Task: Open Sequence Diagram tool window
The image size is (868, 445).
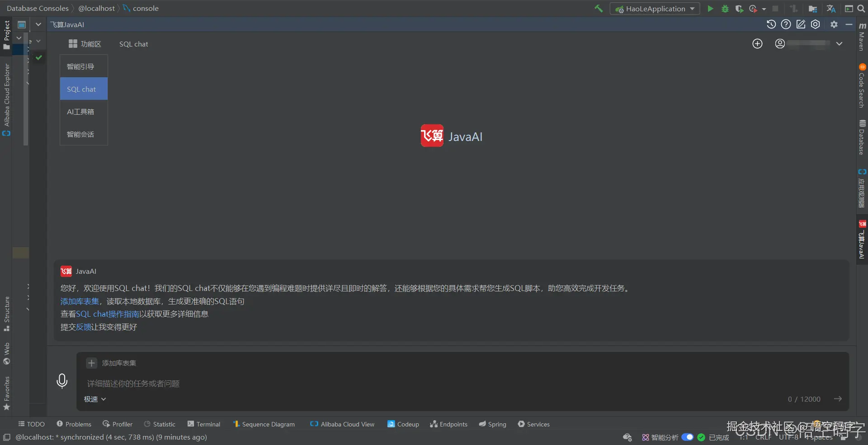Action: click(264, 424)
